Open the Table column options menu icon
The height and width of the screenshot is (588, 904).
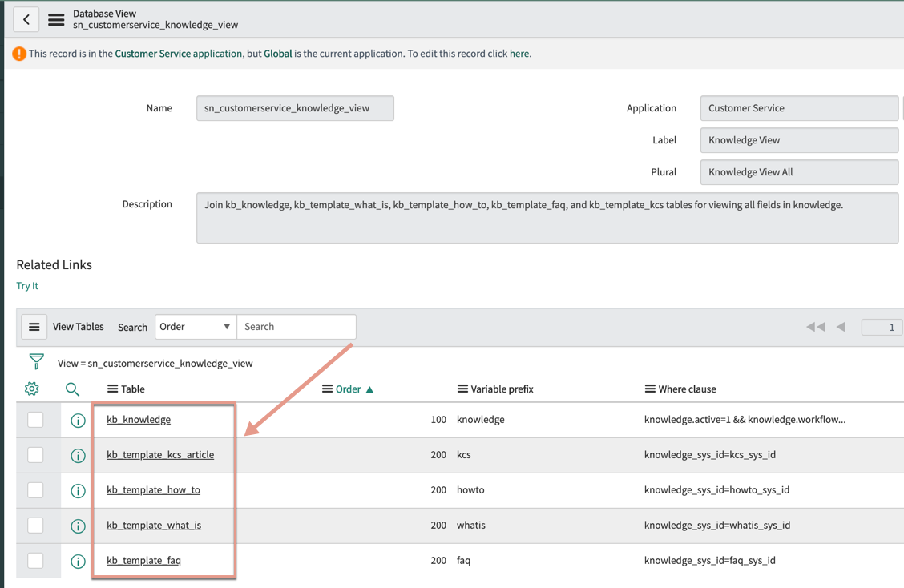coord(112,389)
